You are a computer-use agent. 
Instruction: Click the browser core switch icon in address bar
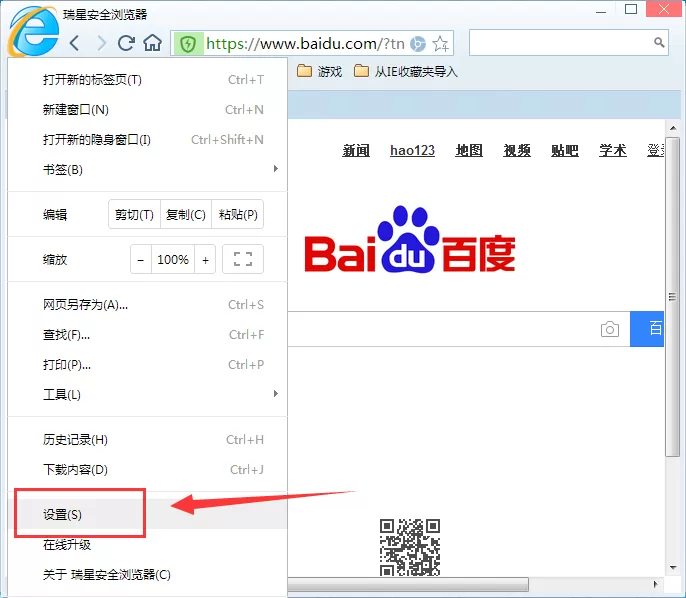tap(418, 44)
